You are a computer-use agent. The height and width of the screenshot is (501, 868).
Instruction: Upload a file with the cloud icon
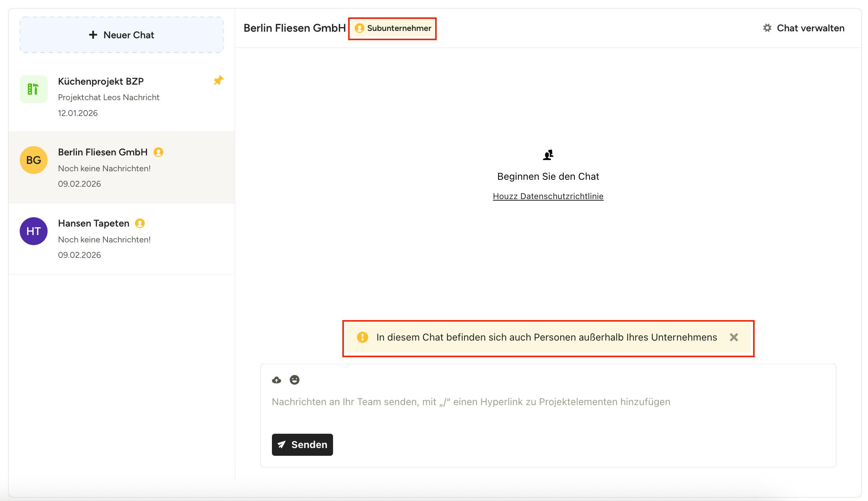point(277,380)
